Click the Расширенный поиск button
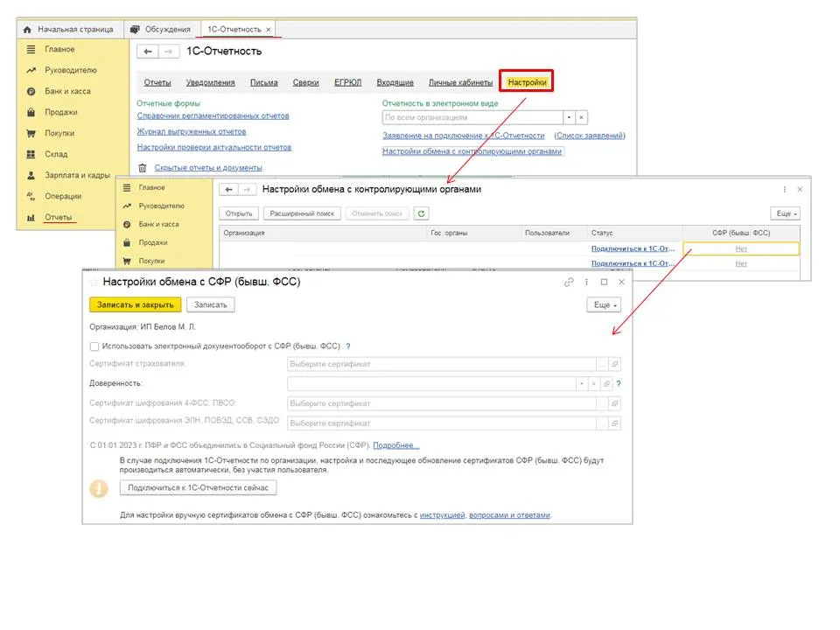The image size is (840, 630). point(302,213)
